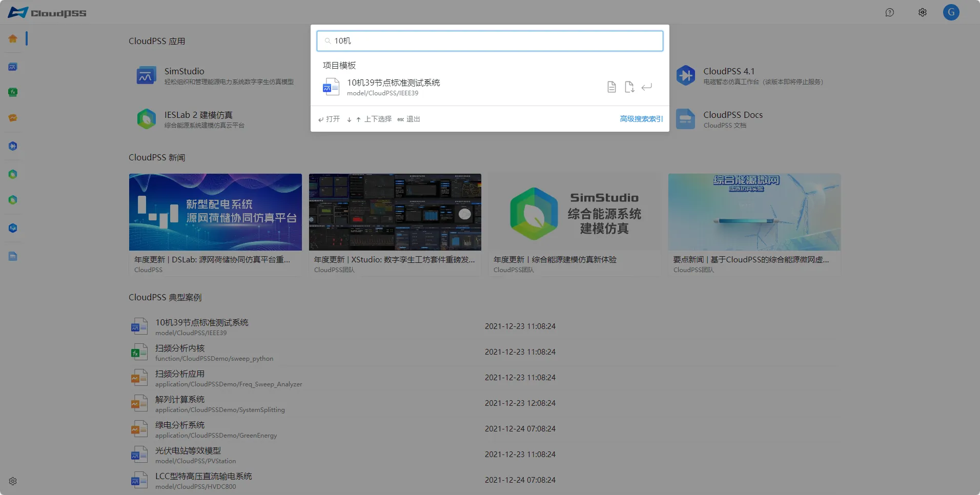The width and height of the screenshot is (980, 495).
Task: Open IESLab 2 建模仿真 application
Action: coord(198,115)
